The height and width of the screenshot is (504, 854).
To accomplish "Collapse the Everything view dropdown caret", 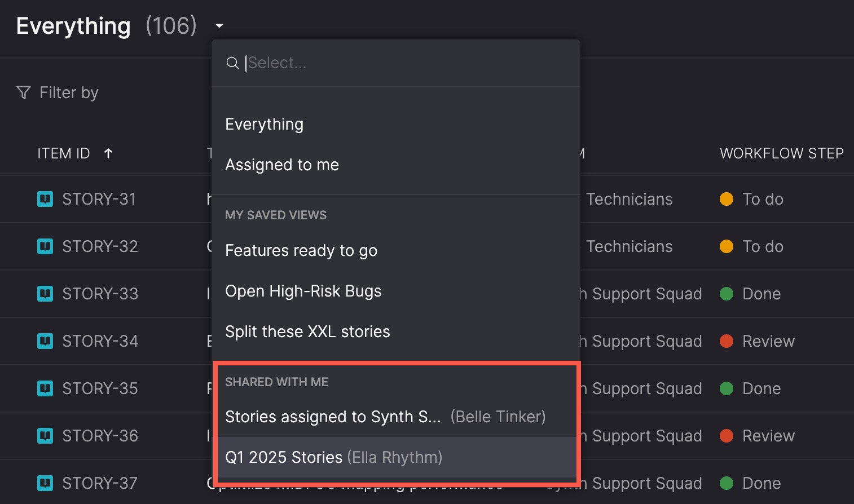I will click(x=219, y=26).
